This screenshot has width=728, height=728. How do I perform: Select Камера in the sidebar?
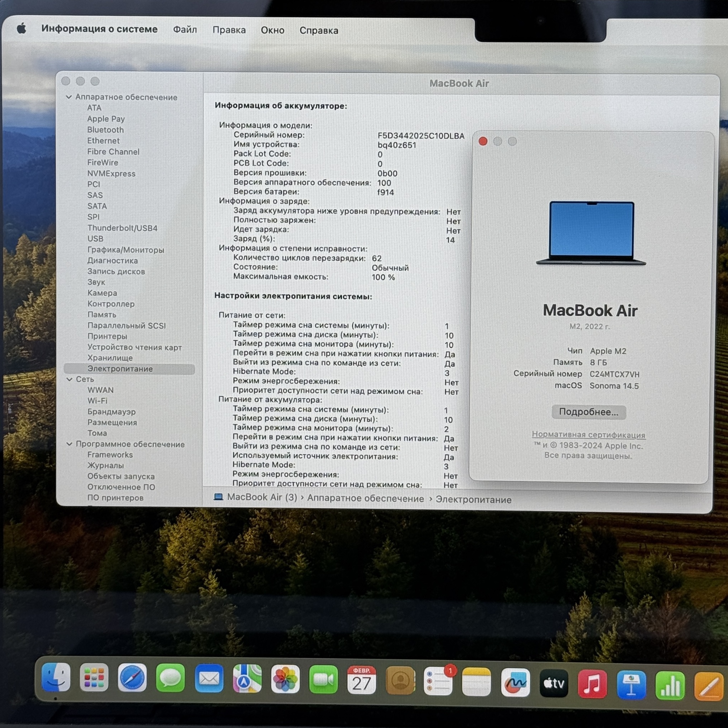102,293
